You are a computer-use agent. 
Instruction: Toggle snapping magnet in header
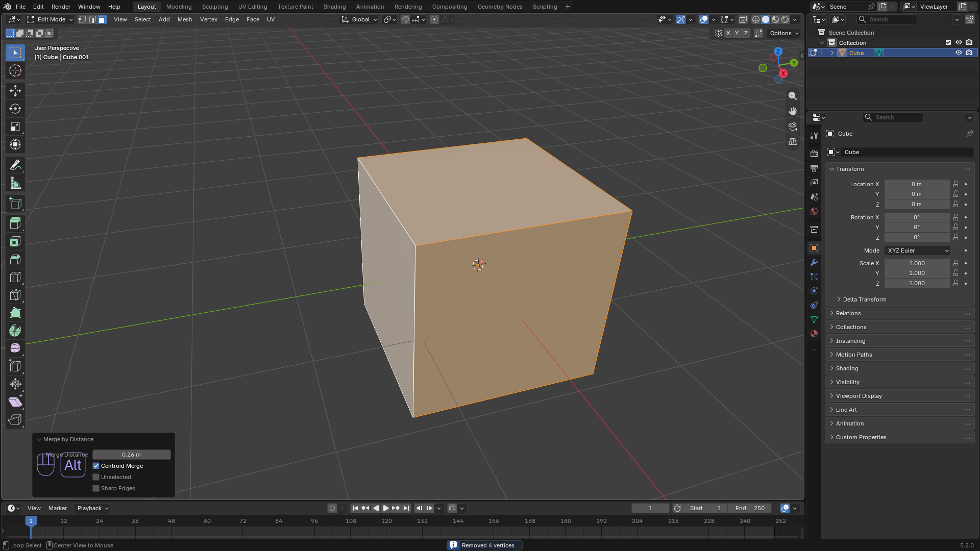(405, 19)
